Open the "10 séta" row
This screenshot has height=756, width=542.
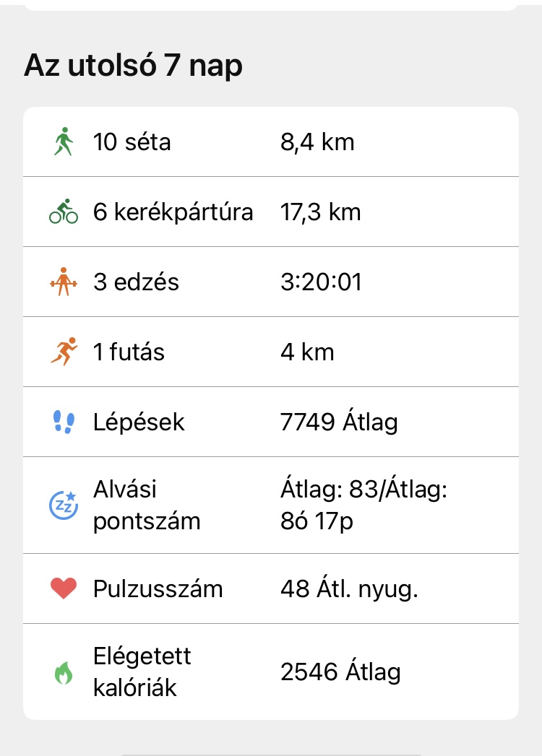pos(132,142)
